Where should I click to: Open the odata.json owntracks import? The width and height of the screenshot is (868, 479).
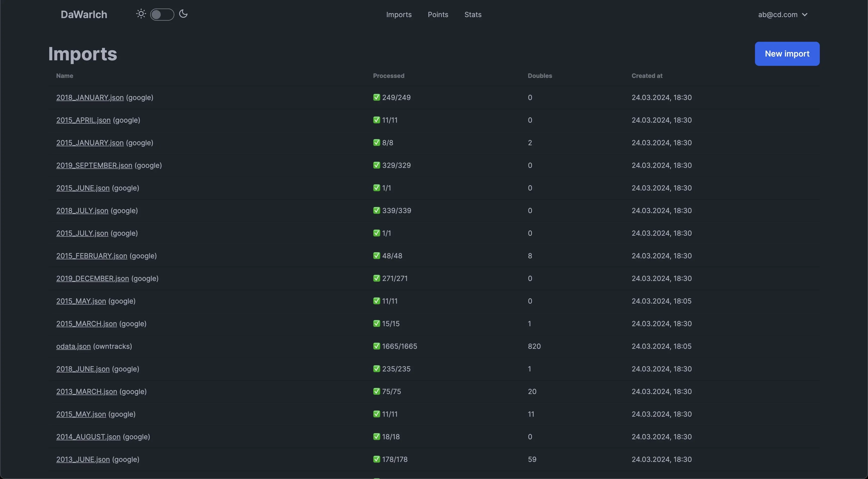tap(73, 346)
